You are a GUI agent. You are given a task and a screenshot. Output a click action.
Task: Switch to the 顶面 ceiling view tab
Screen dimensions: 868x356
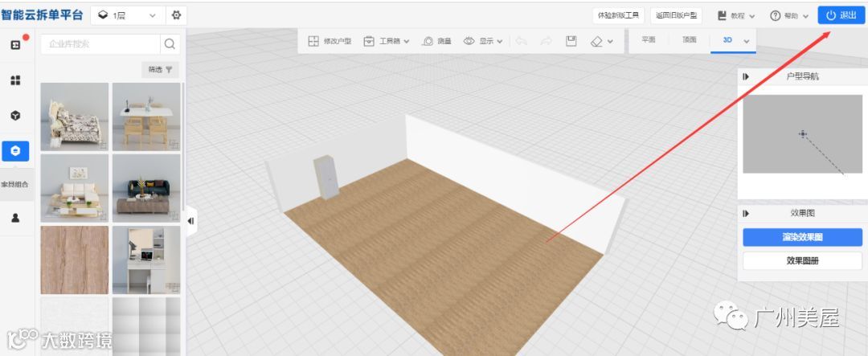(690, 40)
